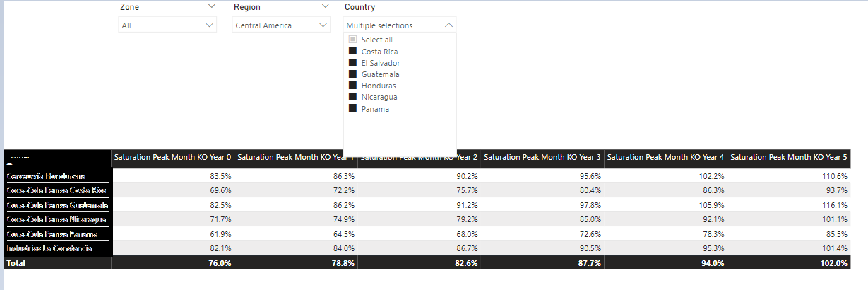The width and height of the screenshot is (868, 290).
Task: Click the 105.9% cell
Action: click(666, 205)
